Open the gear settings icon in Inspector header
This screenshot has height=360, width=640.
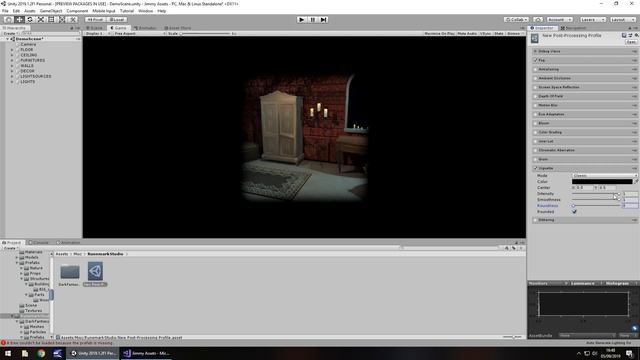pyautogui.click(x=636, y=36)
